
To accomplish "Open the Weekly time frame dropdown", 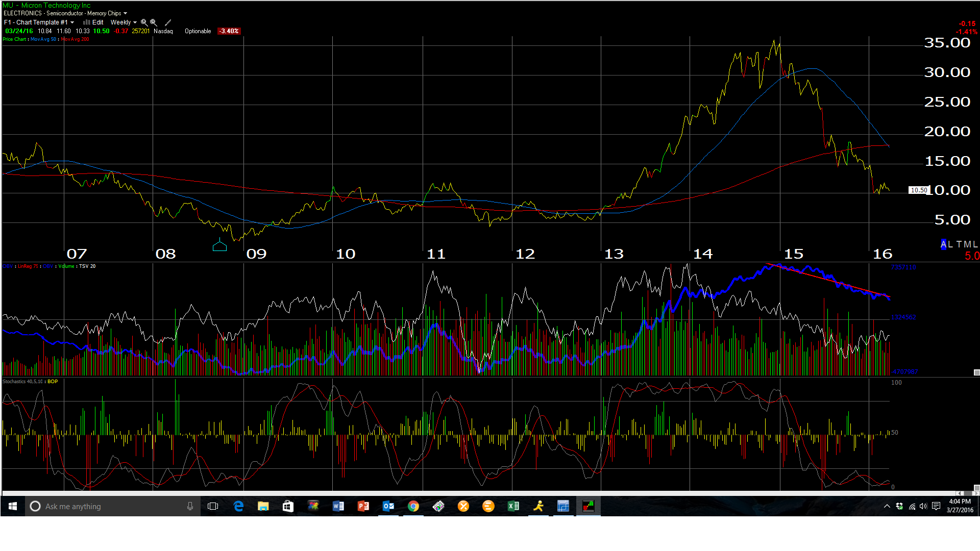I will 124,22.
